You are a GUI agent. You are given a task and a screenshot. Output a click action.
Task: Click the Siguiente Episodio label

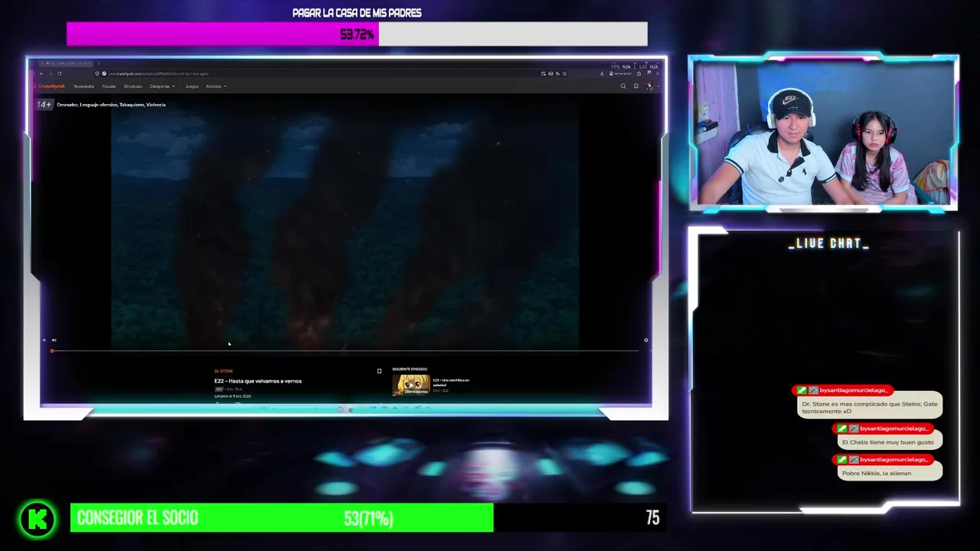pyautogui.click(x=410, y=369)
